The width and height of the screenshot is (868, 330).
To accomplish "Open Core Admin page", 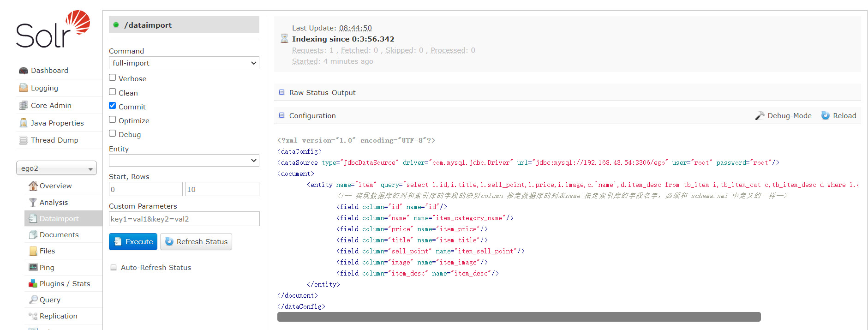I will pyautogui.click(x=51, y=105).
